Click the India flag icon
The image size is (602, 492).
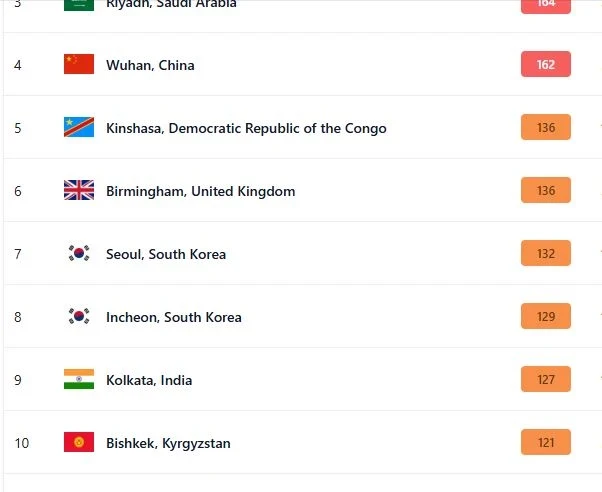tap(78, 380)
